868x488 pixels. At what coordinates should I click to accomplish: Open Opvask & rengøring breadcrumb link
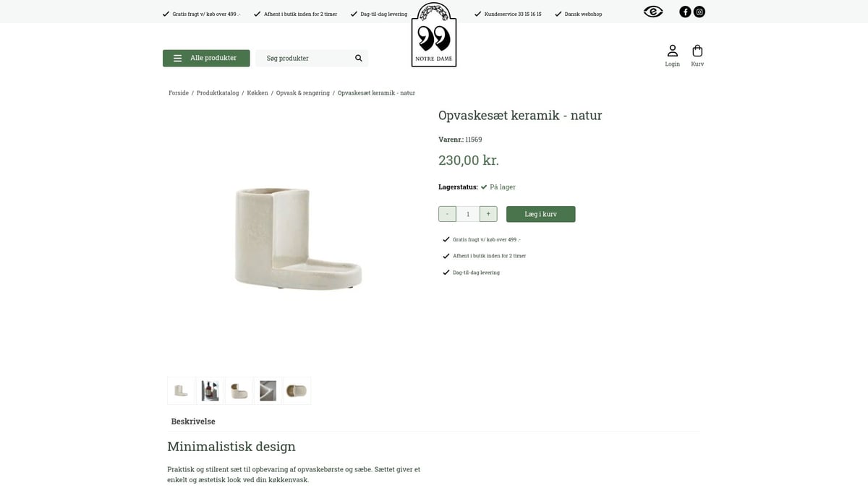(303, 93)
